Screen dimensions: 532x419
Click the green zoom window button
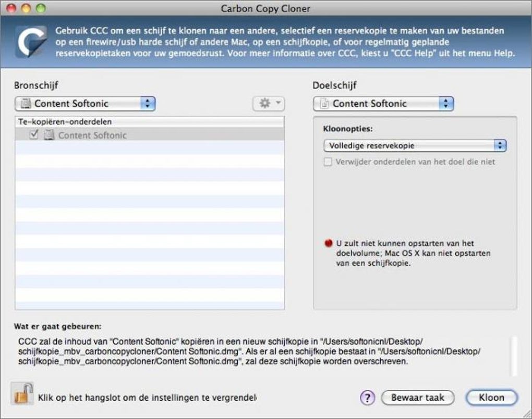(41, 8)
